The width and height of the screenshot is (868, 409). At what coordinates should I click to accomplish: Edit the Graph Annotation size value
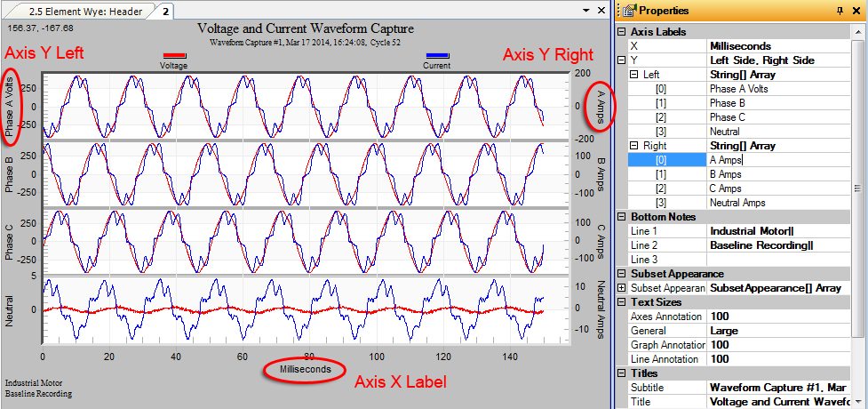778,345
